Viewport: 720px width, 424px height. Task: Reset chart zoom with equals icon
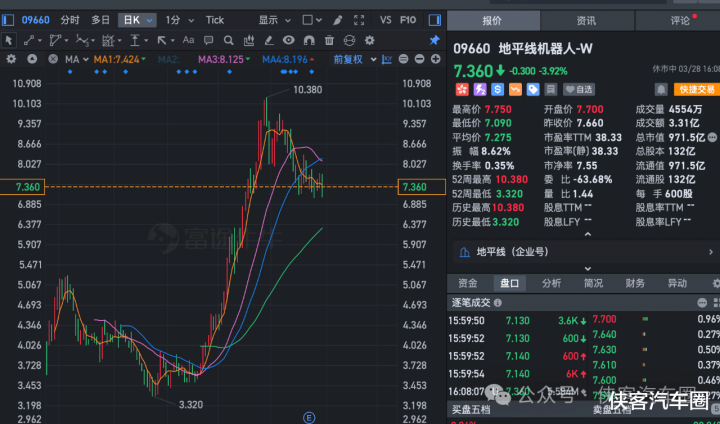(403, 59)
